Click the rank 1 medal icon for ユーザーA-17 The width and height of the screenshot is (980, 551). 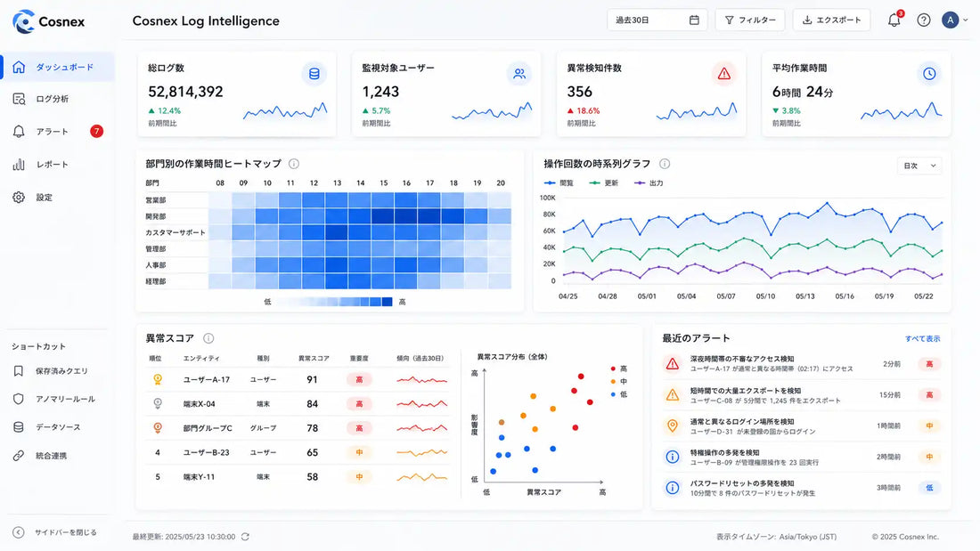pos(158,379)
